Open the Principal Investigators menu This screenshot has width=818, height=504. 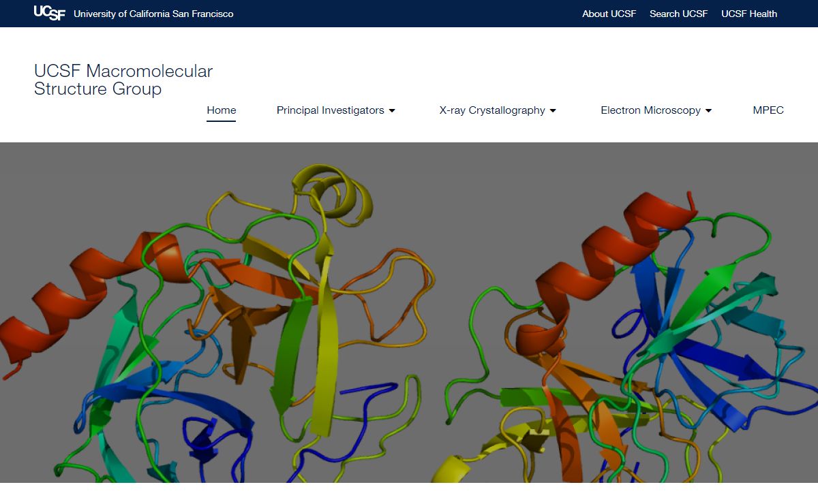tap(331, 110)
